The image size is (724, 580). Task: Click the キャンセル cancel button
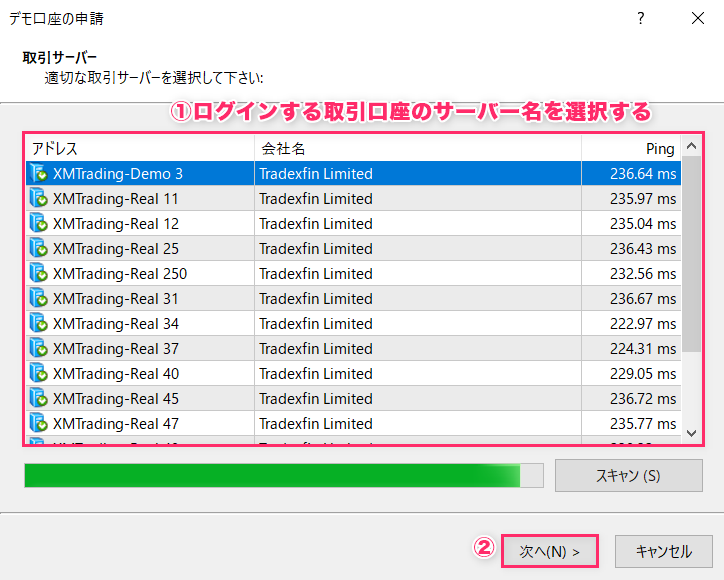coord(664,551)
